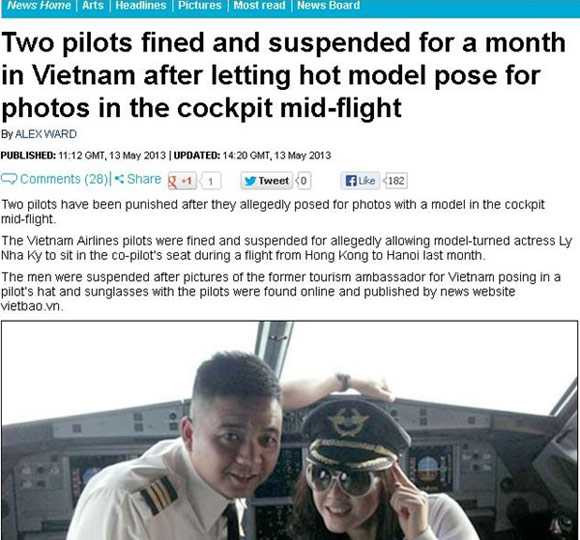This screenshot has height=540, width=580.
Task: Open the News Home tab
Action: click(x=39, y=5)
